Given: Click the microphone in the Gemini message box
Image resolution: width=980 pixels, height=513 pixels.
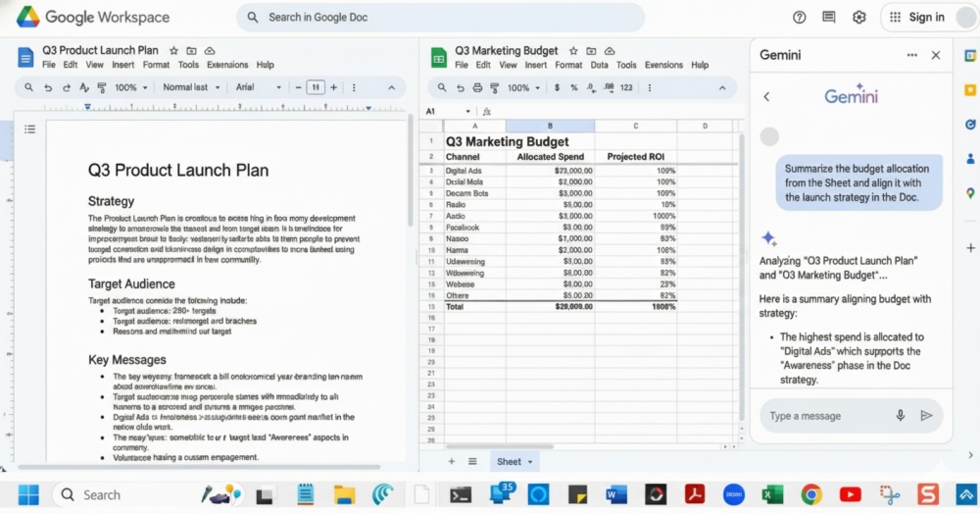Looking at the screenshot, I should [900, 416].
